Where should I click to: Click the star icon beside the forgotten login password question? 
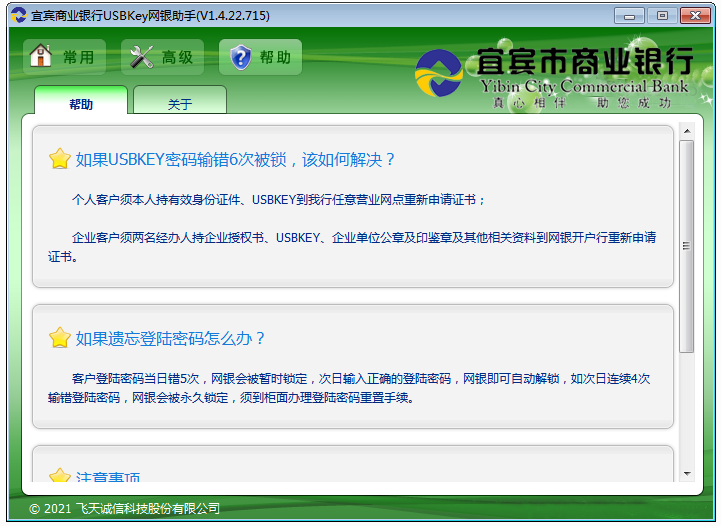[x=60, y=338]
